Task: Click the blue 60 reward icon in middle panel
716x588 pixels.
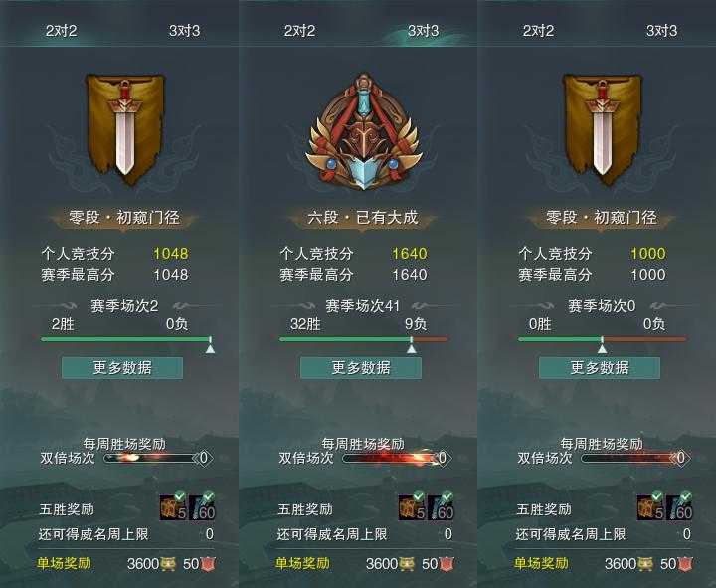Action: click(441, 507)
